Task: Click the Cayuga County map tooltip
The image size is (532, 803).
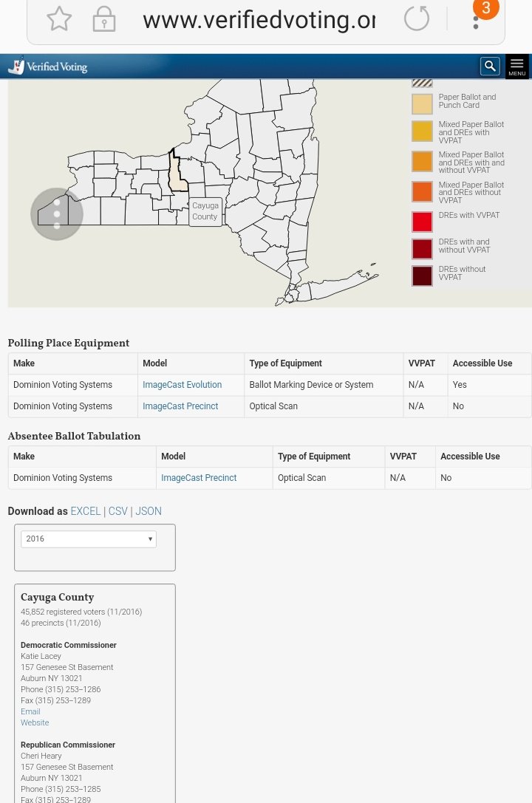Action: (205, 211)
